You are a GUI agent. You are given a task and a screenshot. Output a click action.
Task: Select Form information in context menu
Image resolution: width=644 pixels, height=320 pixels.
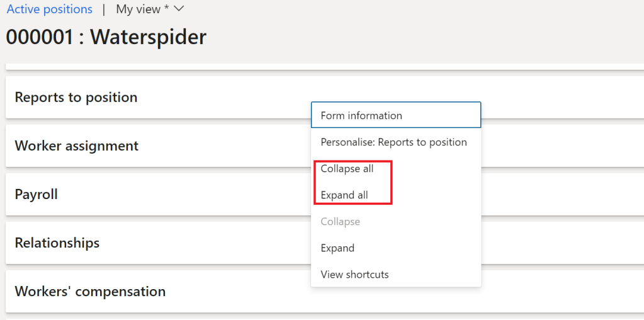point(361,116)
